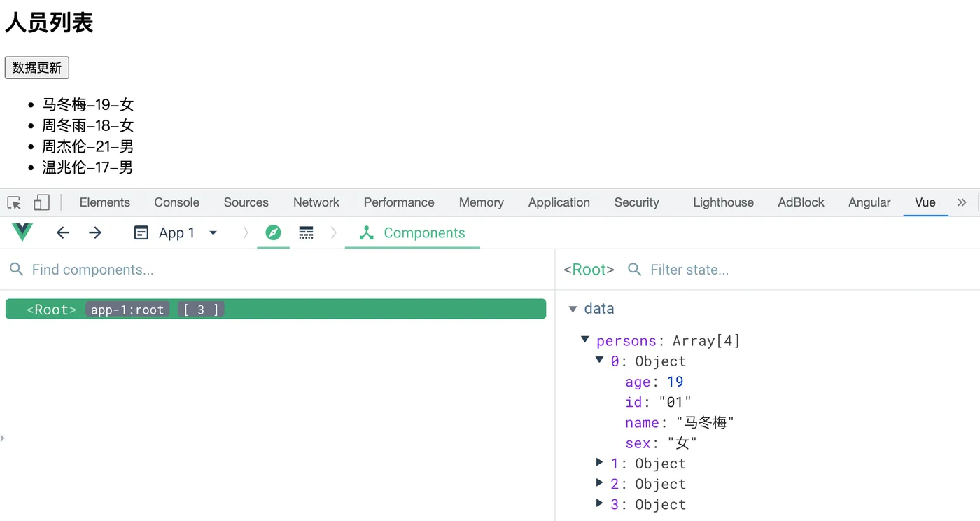The width and height of the screenshot is (980, 521).
Task: Click list item 温兆伦-17-男
Action: [87, 167]
